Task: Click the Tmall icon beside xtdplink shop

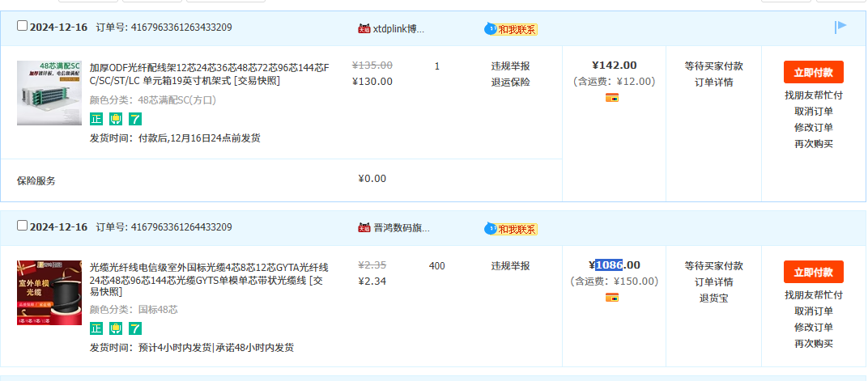Action: pos(364,28)
